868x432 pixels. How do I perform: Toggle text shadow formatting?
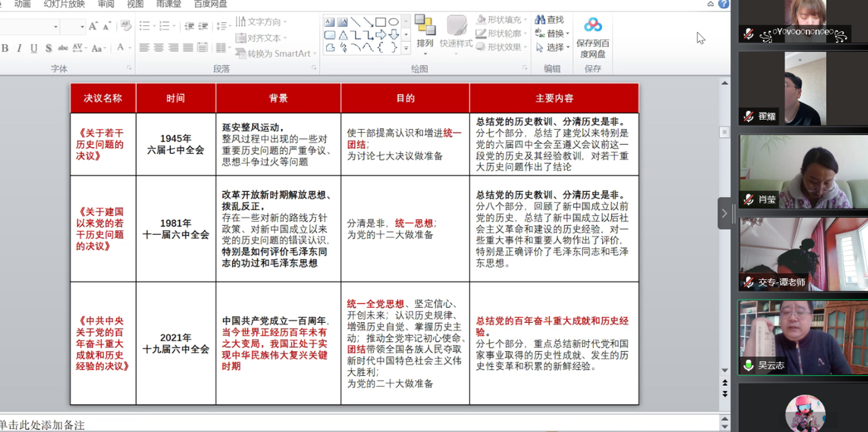[x=49, y=48]
